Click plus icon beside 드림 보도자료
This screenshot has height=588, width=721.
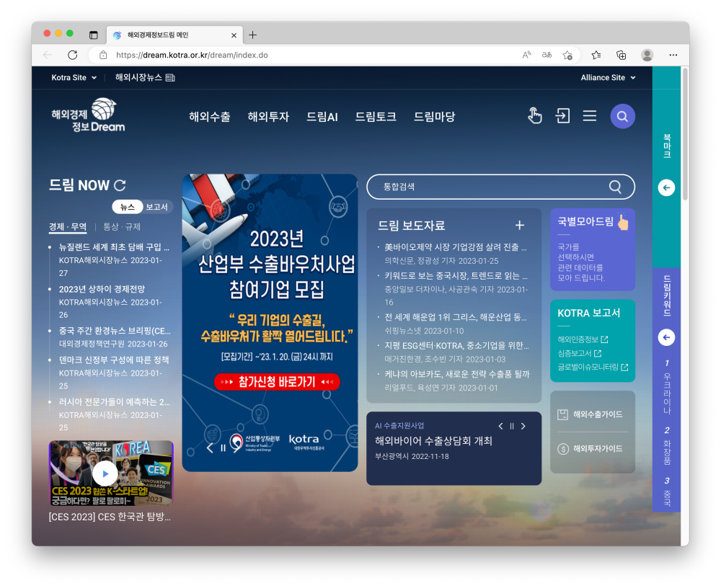tap(520, 226)
